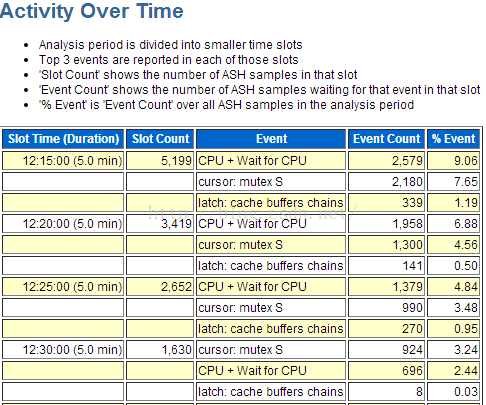The height and width of the screenshot is (405, 486).
Task: Select the Event Count column header
Action: (x=387, y=139)
